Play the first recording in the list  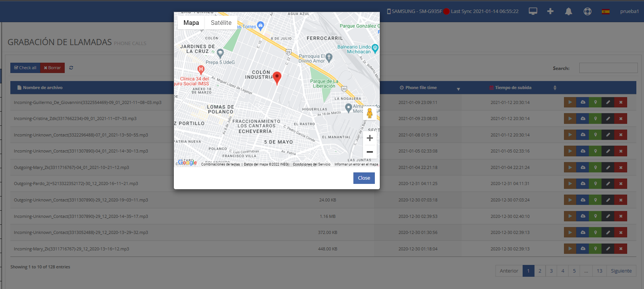tap(570, 102)
